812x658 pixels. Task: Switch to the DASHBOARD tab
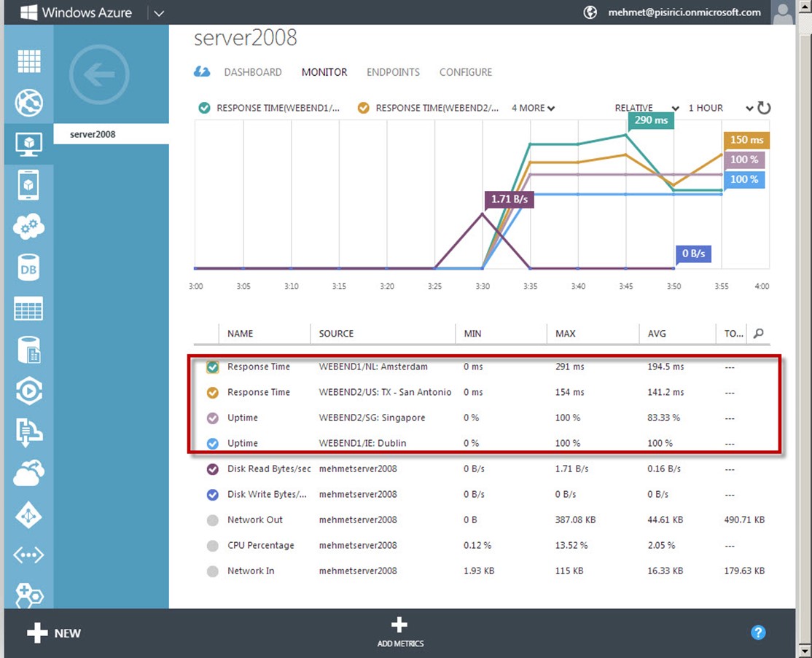coord(253,72)
